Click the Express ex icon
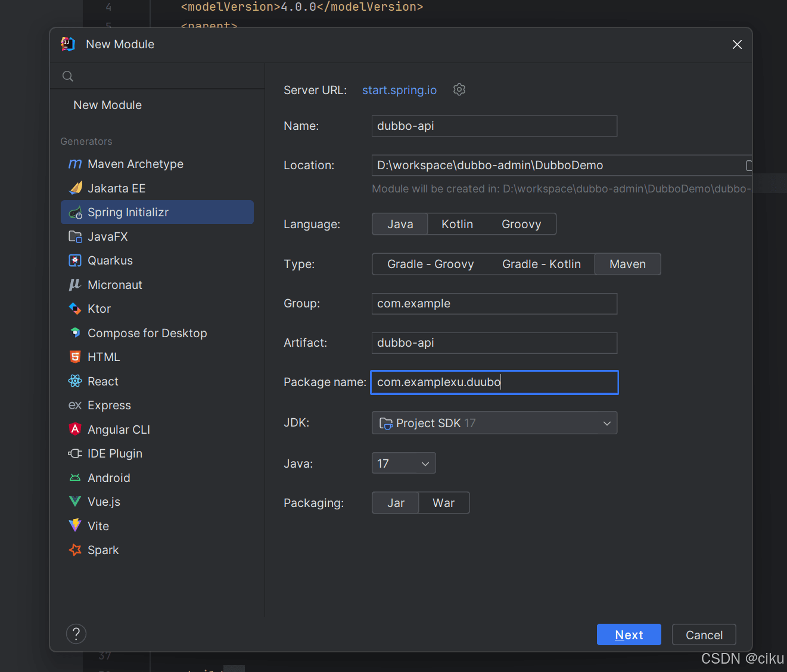Screen dimensions: 787x672 click(75, 405)
